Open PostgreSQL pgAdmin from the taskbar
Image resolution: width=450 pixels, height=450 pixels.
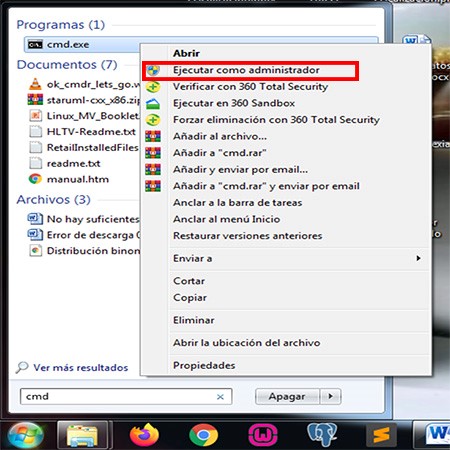coord(322,435)
